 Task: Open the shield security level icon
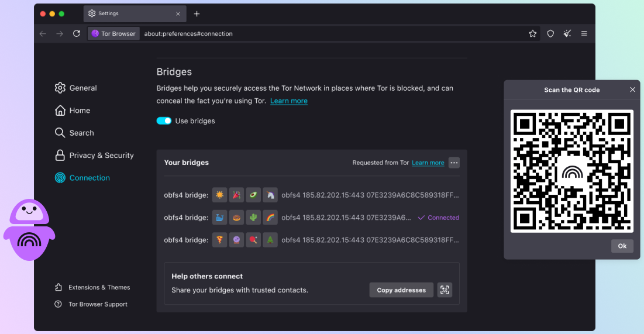click(x=550, y=34)
